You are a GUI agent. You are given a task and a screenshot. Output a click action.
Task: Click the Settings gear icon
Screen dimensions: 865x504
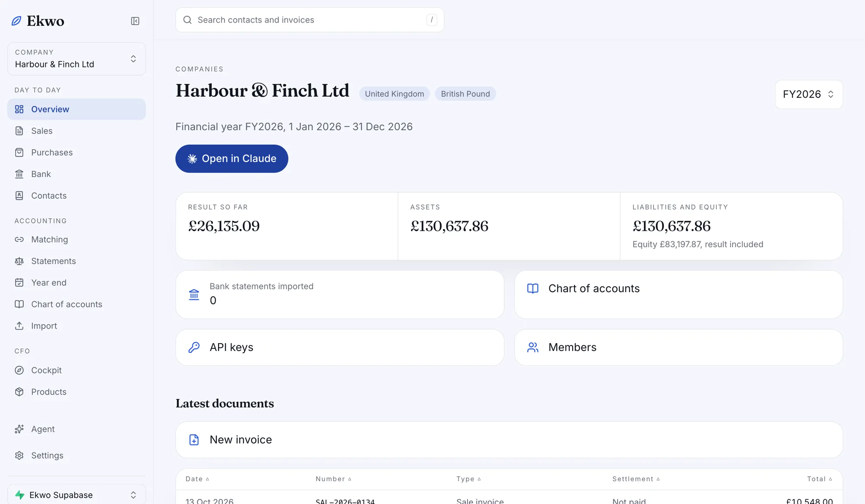coord(19,456)
